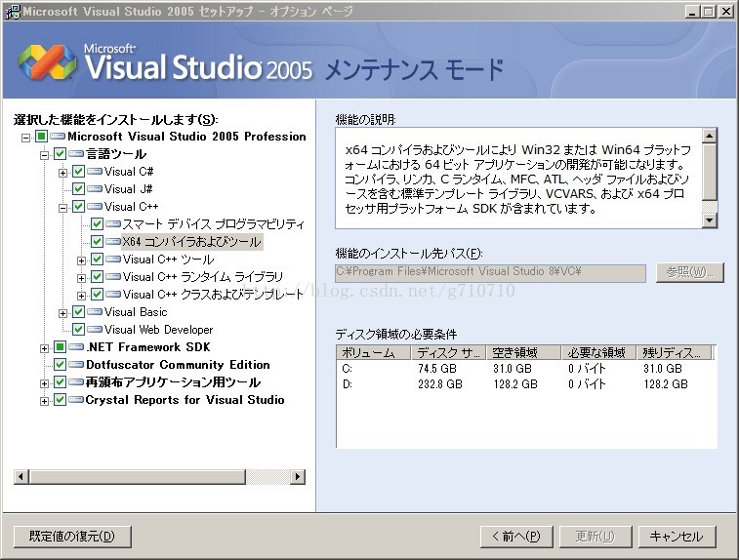Click drive icon beside スマート デバイス プログラマビリティ

point(113,224)
